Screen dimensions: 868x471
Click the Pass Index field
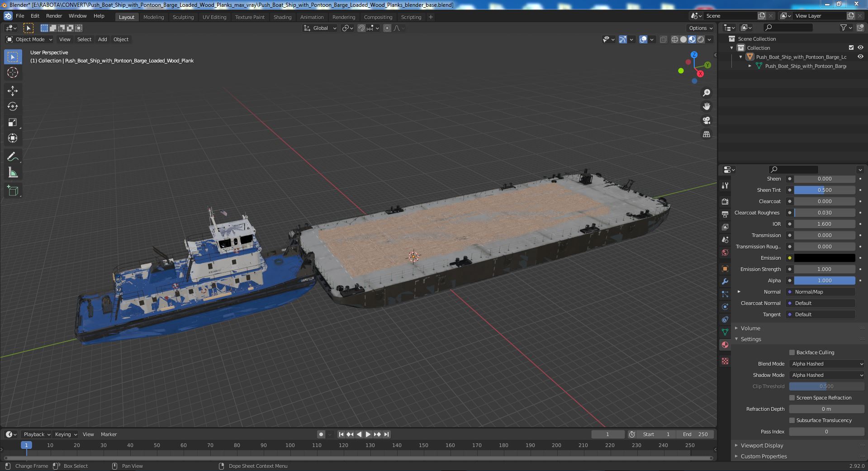click(827, 432)
